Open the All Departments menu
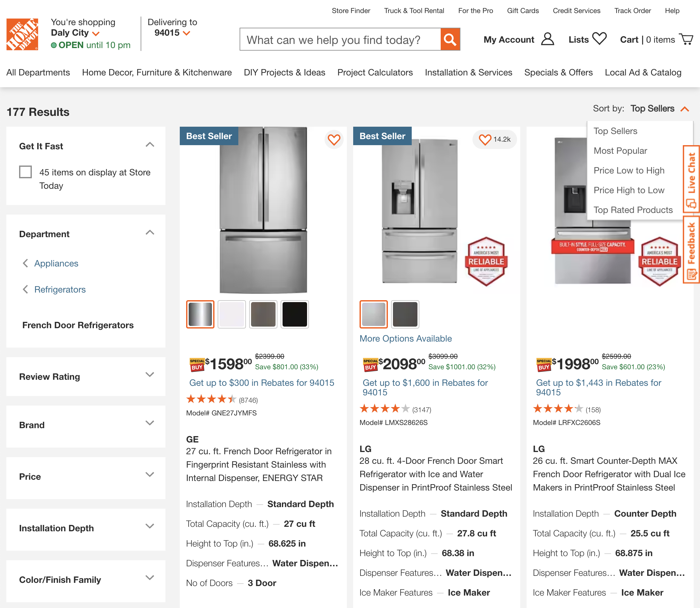This screenshot has width=700, height=608. click(38, 72)
